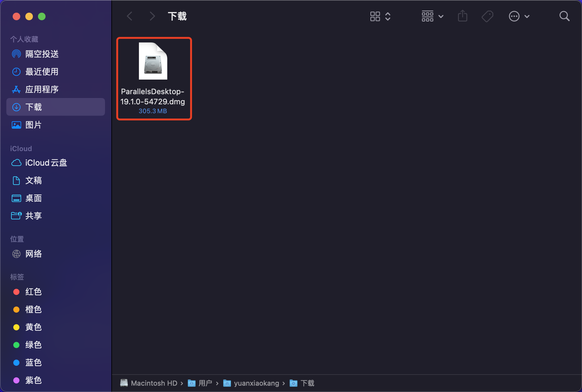Screen dimensions: 582x392
Task: Click the 305.3 MB size label
Action: [x=153, y=111]
